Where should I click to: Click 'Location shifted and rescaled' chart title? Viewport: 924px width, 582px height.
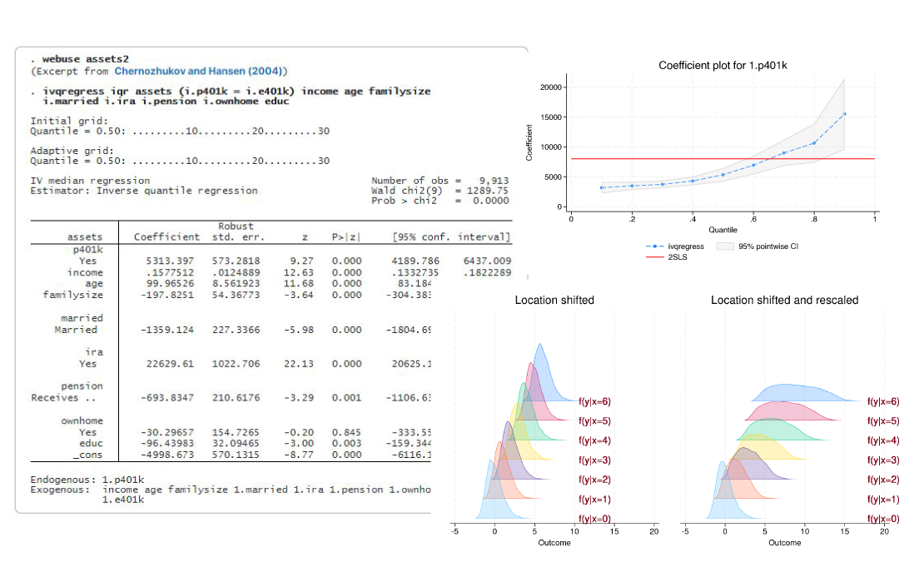pyautogui.click(x=784, y=300)
